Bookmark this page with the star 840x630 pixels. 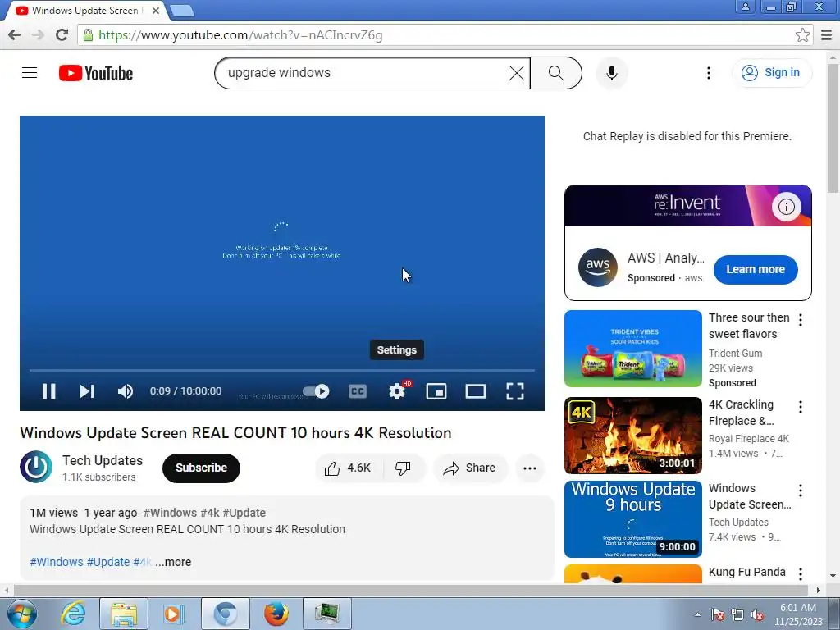[x=802, y=35]
